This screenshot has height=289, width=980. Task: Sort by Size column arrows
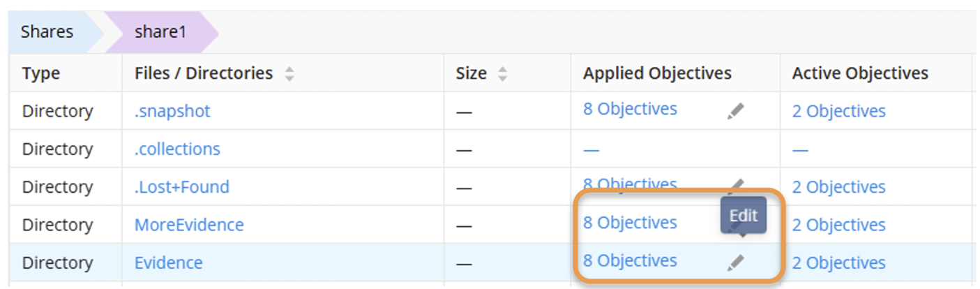tap(502, 73)
